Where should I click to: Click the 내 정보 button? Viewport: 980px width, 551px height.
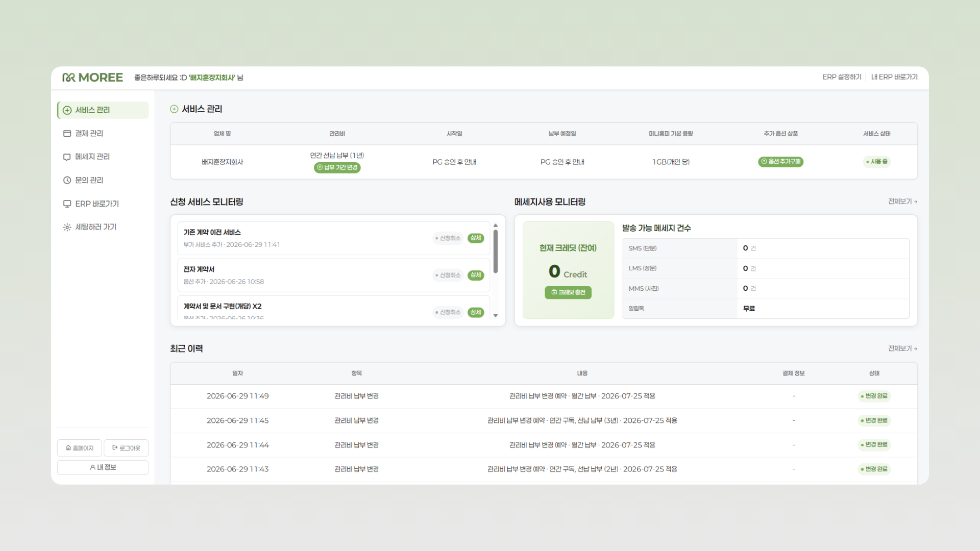pyautogui.click(x=103, y=467)
